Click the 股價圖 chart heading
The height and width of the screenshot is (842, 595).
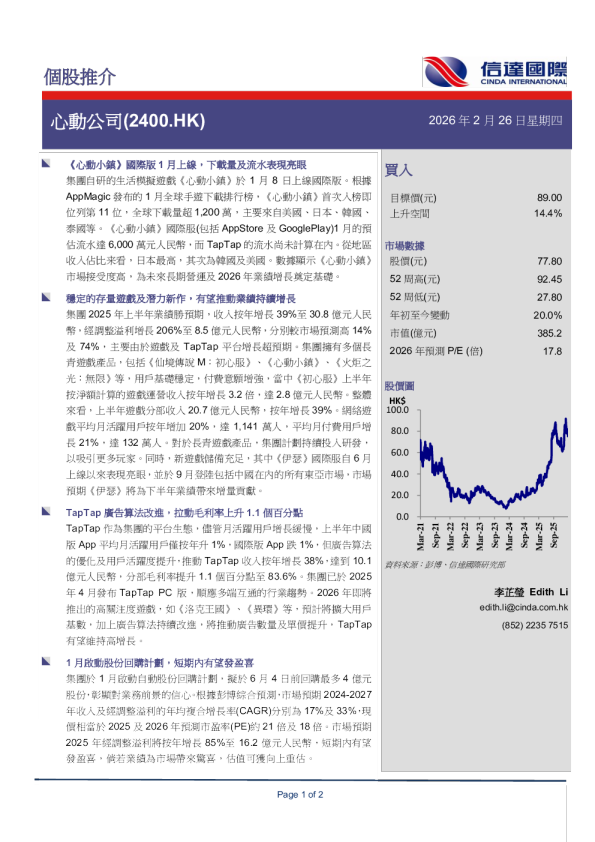point(400,386)
